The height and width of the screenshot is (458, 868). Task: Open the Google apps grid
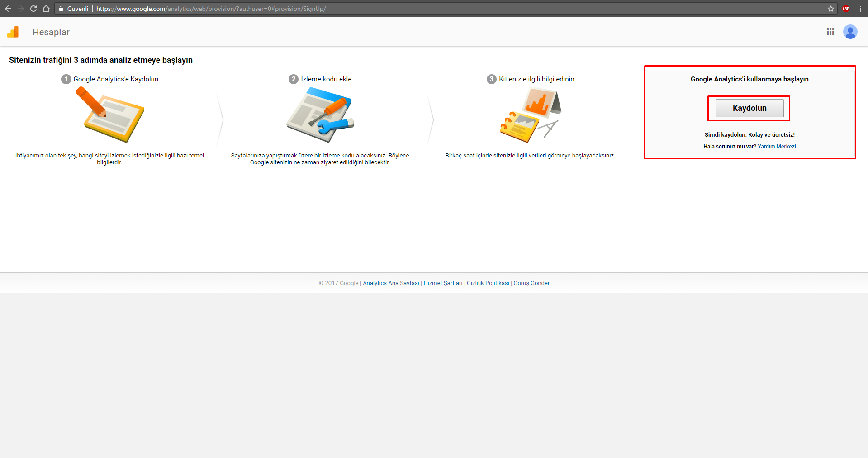pos(830,32)
